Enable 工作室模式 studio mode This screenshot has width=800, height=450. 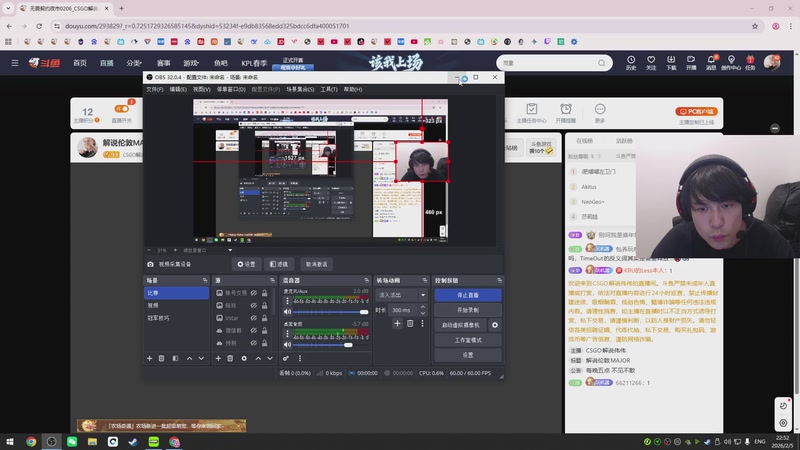pos(468,340)
